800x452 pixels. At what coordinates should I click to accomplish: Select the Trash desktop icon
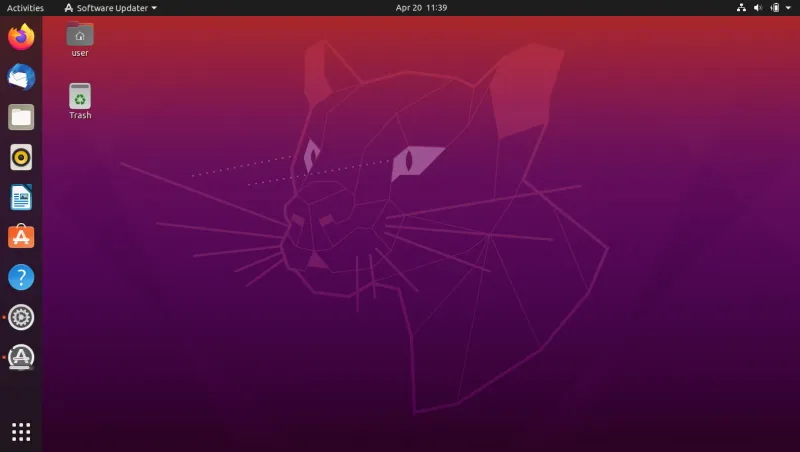pos(80,96)
